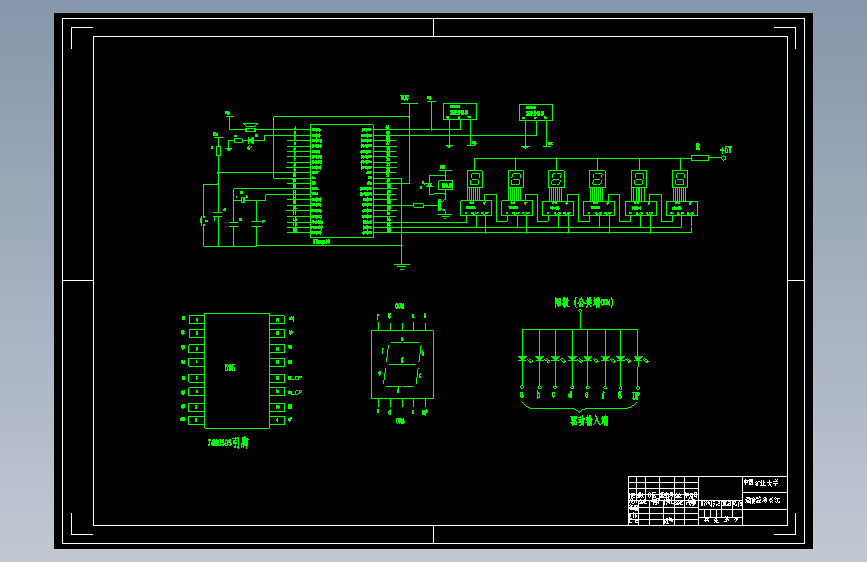Click the VCC label at schematic top
Screen dimensions: 867x562
(x=405, y=98)
